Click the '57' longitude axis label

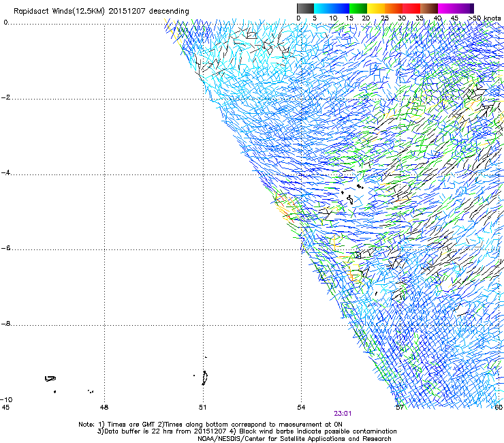click(400, 408)
